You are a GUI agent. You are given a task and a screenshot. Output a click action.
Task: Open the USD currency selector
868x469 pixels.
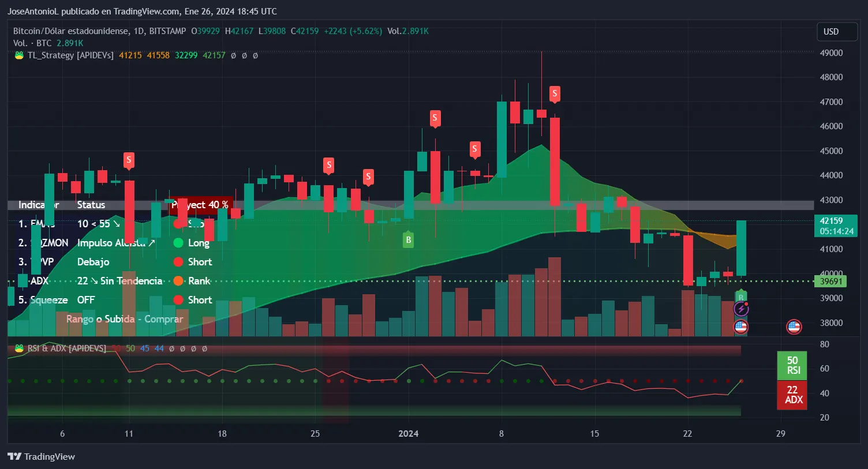(836, 32)
